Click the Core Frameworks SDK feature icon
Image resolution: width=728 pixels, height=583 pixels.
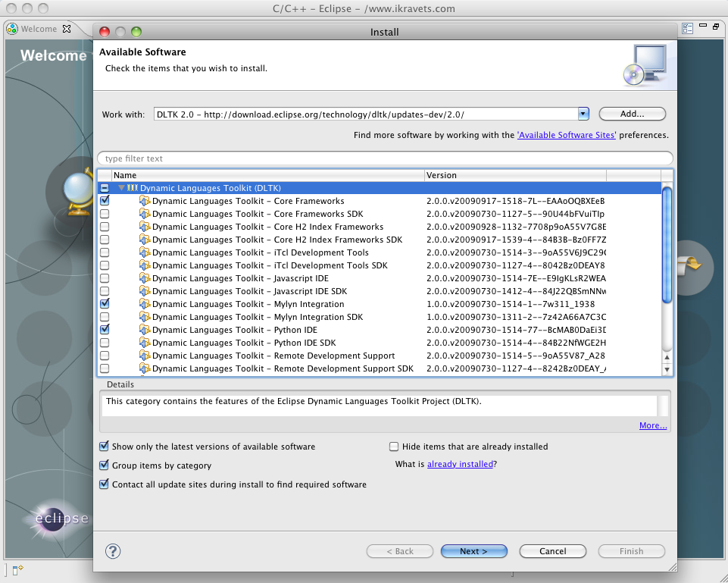click(x=145, y=214)
